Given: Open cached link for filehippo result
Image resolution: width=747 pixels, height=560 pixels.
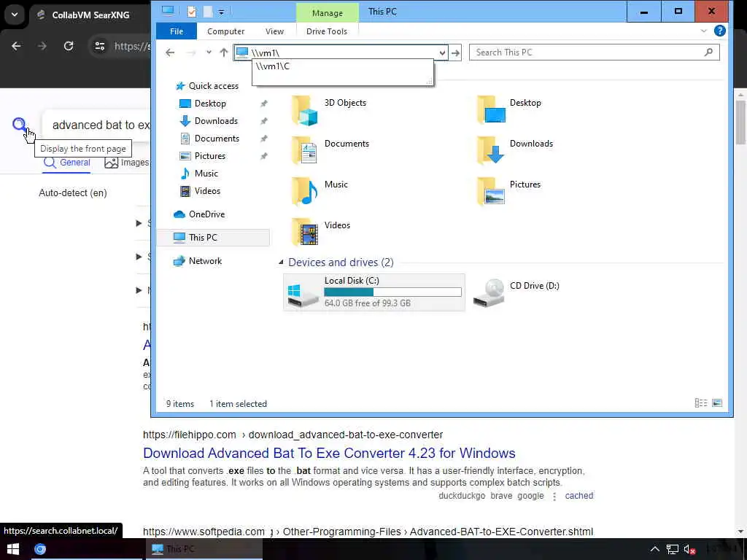Looking at the screenshot, I should 578,496.
